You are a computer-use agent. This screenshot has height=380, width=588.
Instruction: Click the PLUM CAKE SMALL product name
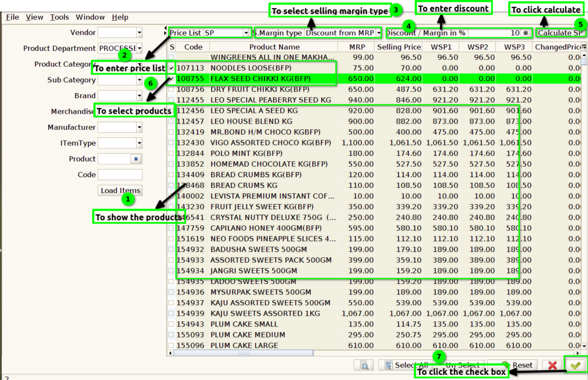point(244,324)
